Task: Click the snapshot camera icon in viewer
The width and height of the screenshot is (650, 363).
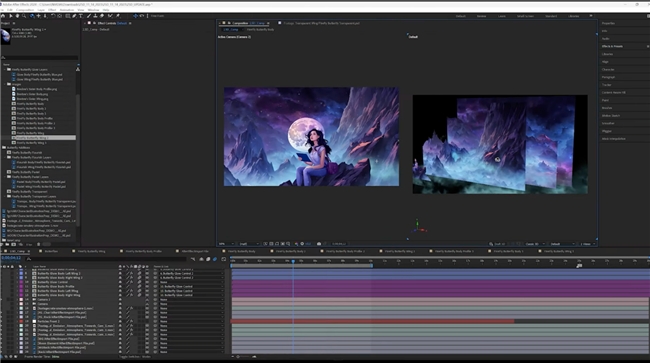Action: [x=319, y=244]
